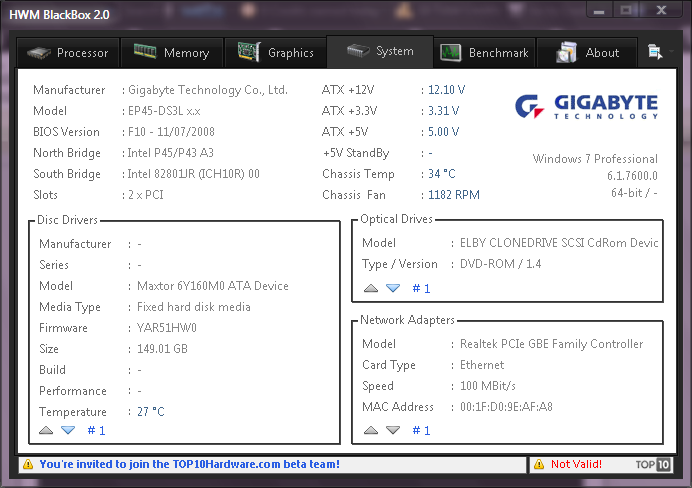Open the Graphics tab
Screen dimensions: 692x488
(276, 53)
